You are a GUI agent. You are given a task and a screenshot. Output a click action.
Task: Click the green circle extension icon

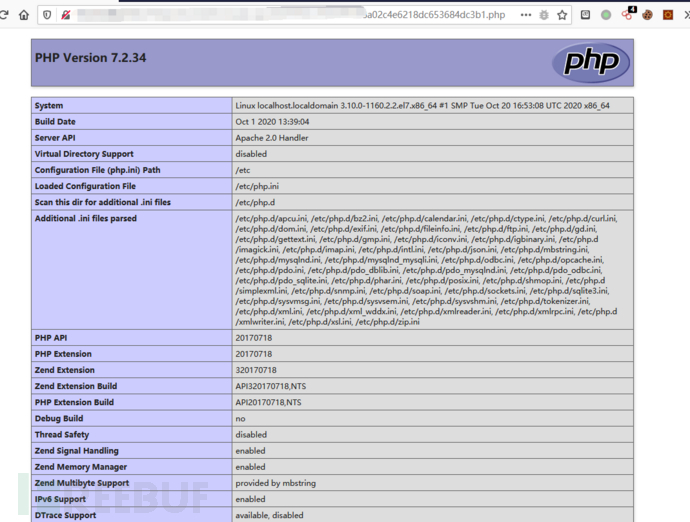pyautogui.click(x=606, y=15)
